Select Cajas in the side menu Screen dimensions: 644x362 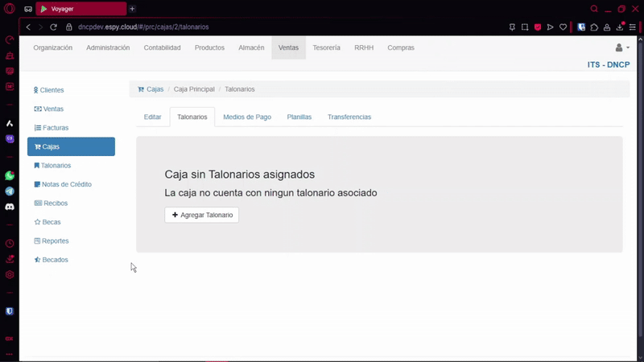[x=71, y=146]
